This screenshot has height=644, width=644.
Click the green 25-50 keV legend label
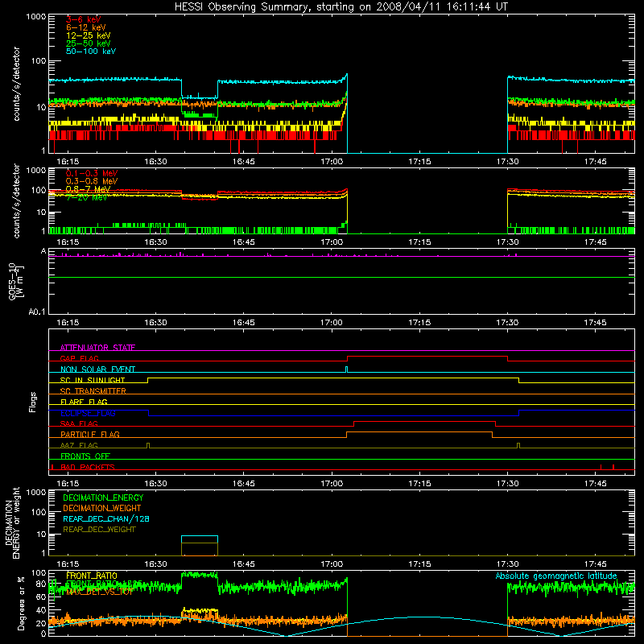(88, 43)
